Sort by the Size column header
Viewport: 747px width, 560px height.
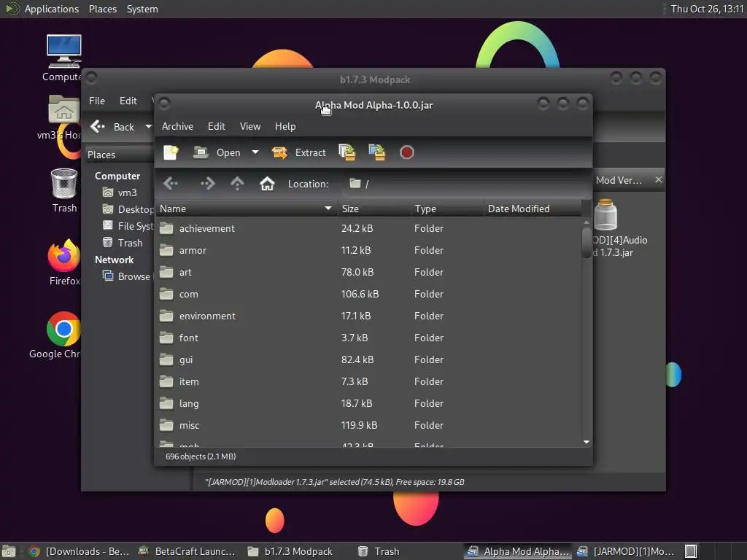tap(374, 209)
